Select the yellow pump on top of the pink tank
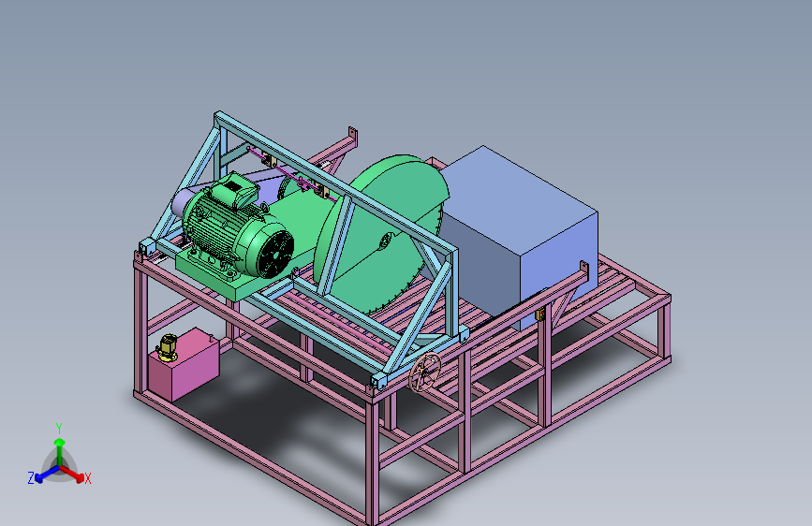This screenshot has width=812, height=526. (168, 347)
